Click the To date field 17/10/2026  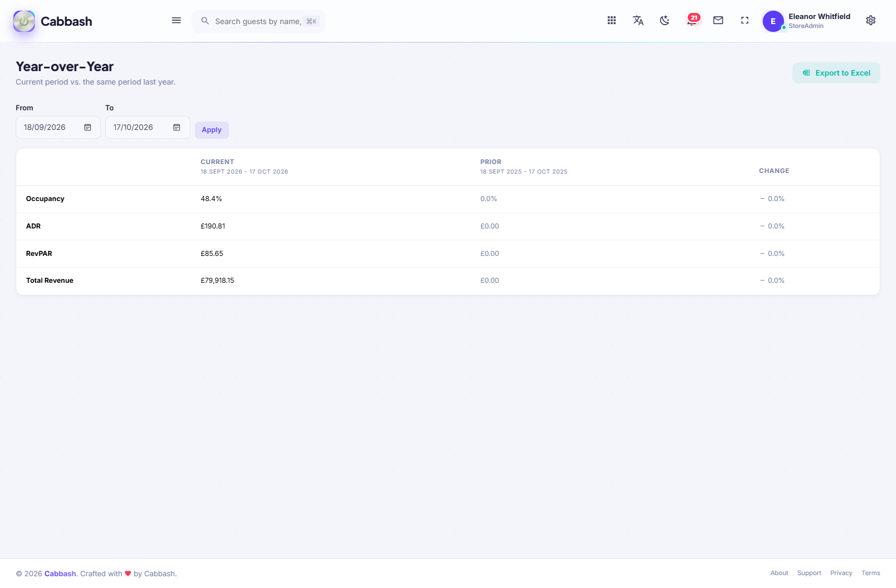click(148, 128)
